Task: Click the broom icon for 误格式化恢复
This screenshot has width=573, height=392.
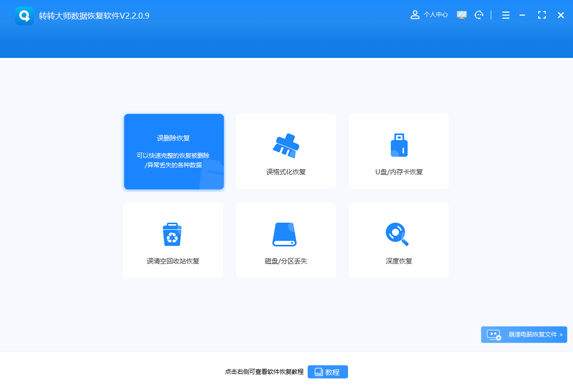Action: pos(286,146)
